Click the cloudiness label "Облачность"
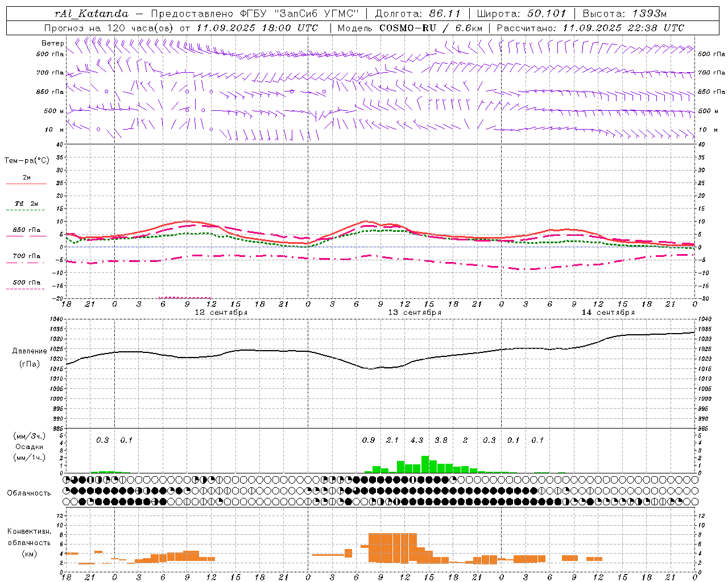This screenshot has height=582, width=728. tap(29, 493)
